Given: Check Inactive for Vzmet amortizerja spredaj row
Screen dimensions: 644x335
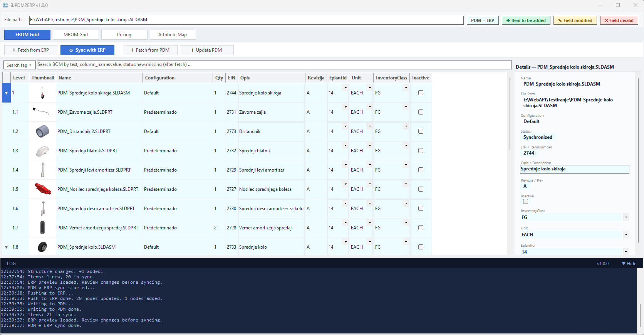Looking at the screenshot, I should [x=421, y=228].
